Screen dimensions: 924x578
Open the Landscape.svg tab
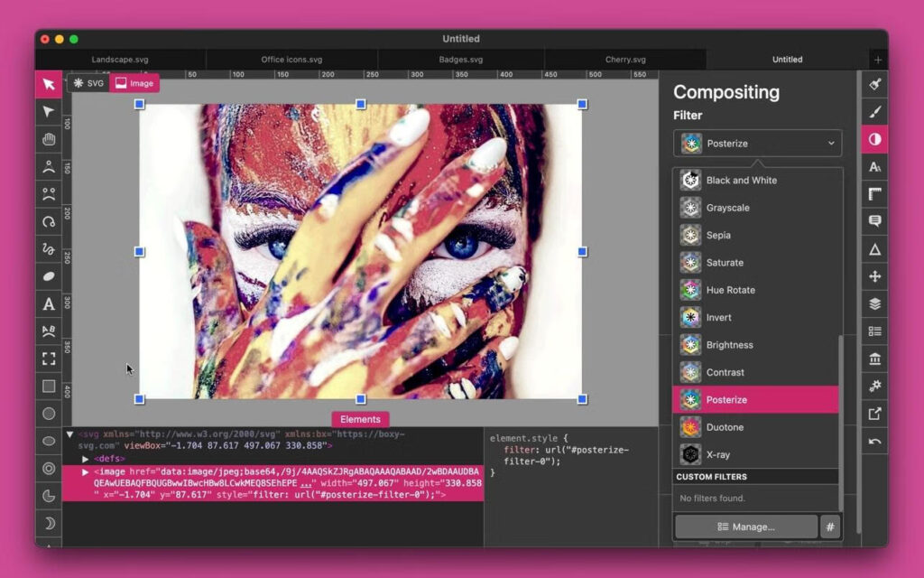(x=118, y=59)
